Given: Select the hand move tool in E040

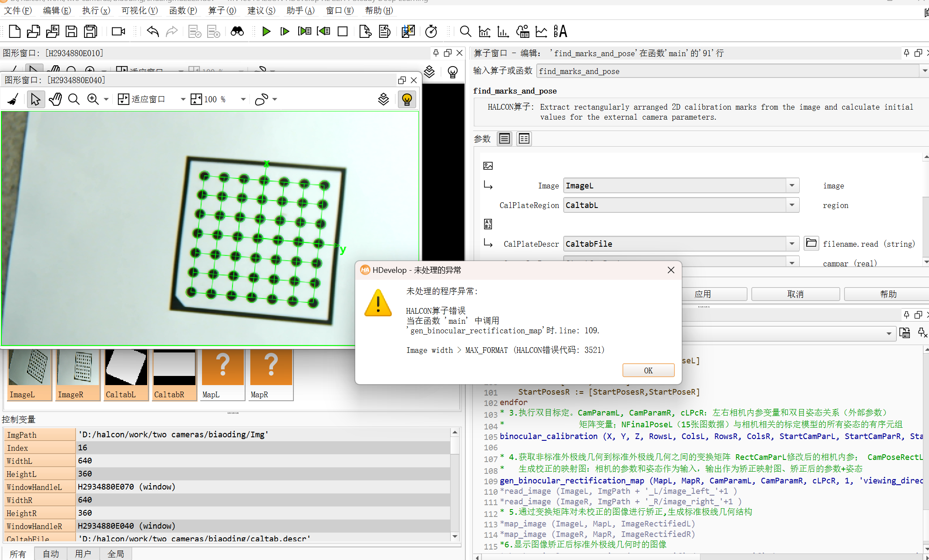Looking at the screenshot, I should pyautogui.click(x=55, y=100).
